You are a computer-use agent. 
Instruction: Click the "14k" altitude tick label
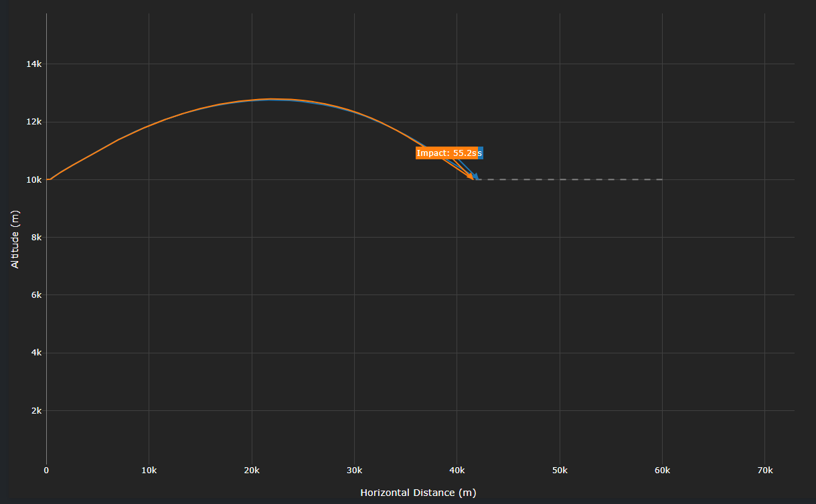34,64
